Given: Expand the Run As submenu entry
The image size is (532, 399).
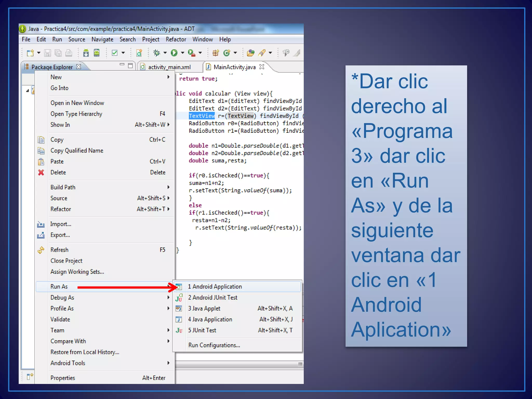Looking at the screenshot, I should point(105,287).
